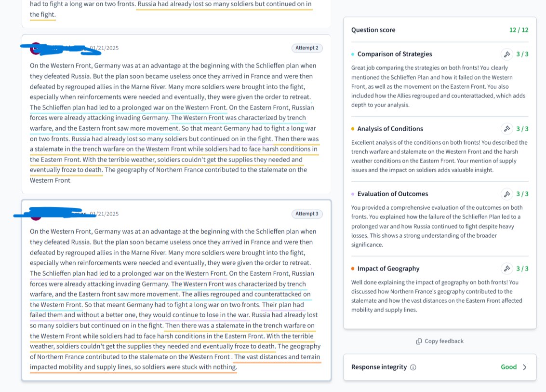Click the Response integrity label
Image resolution: width=546 pixels, height=392 pixels.
[x=379, y=367]
